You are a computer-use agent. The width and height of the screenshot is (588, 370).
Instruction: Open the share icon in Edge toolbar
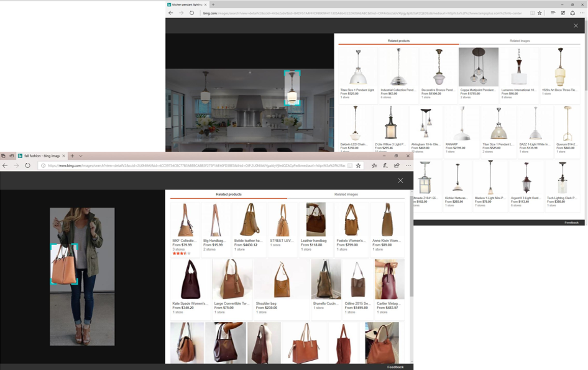[397, 165]
